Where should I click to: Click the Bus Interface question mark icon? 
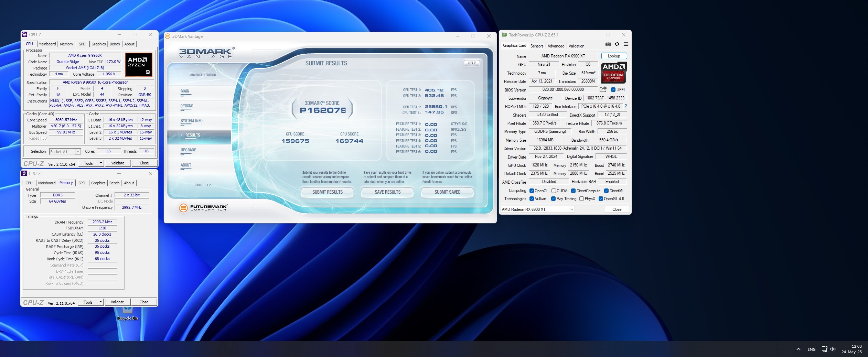[x=625, y=106]
